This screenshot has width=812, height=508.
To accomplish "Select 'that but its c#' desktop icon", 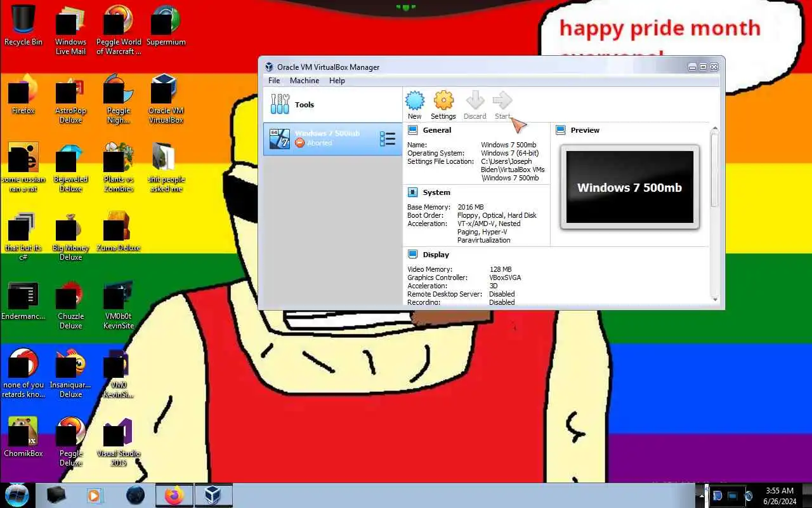I will pos(23,236).
